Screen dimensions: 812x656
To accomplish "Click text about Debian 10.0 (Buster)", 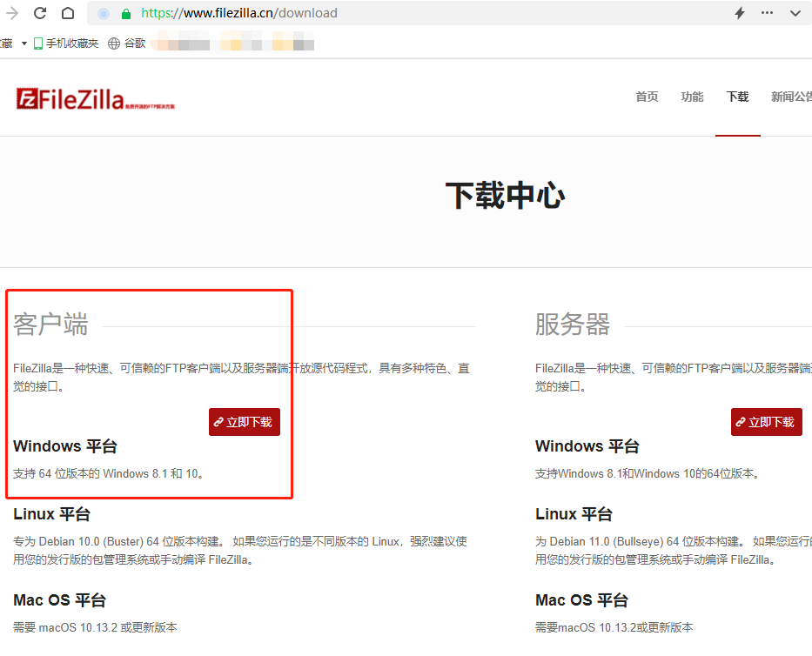I will coord(240,551).
